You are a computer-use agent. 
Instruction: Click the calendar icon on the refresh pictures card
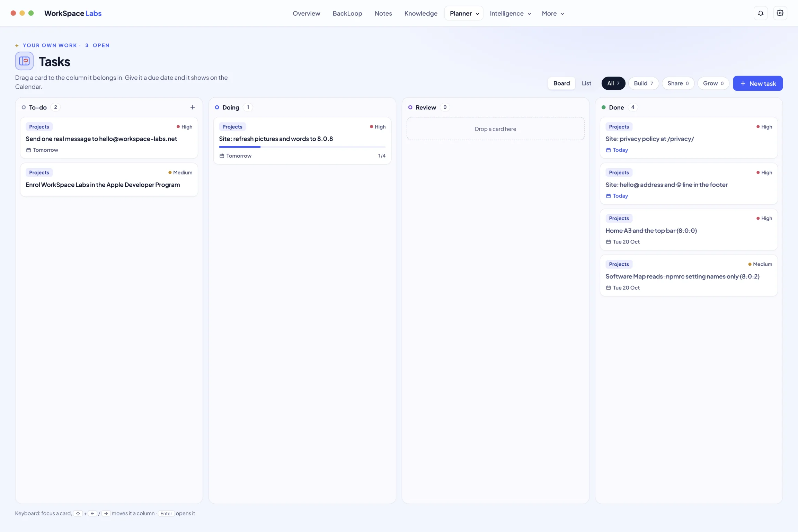click(222, 156)
